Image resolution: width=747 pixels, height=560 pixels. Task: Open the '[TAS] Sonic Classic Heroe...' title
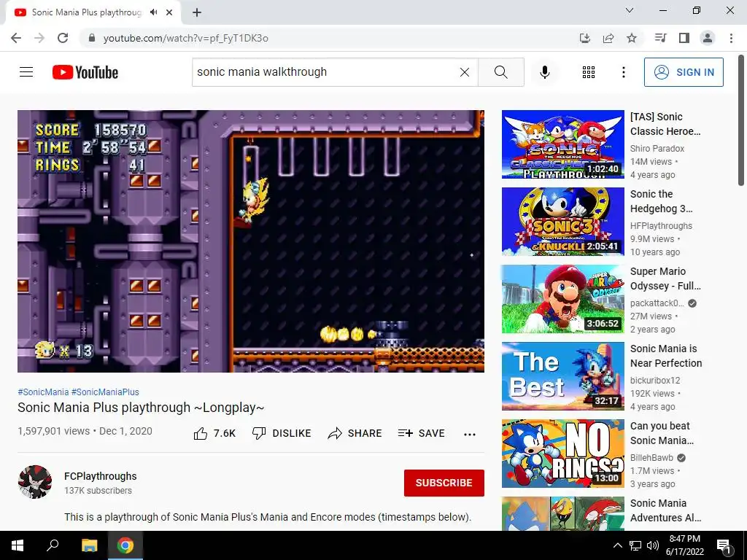pyautogui.click(x=665, y=124)
